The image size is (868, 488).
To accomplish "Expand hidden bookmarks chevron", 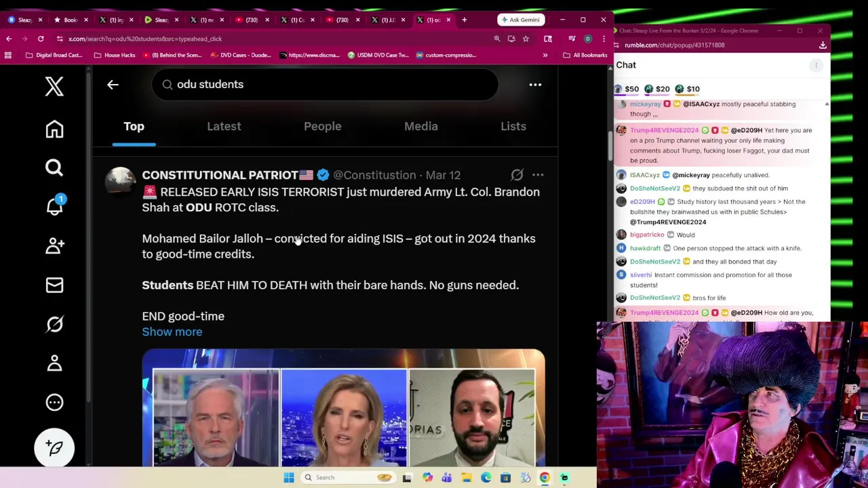I will tap(545, 55).
